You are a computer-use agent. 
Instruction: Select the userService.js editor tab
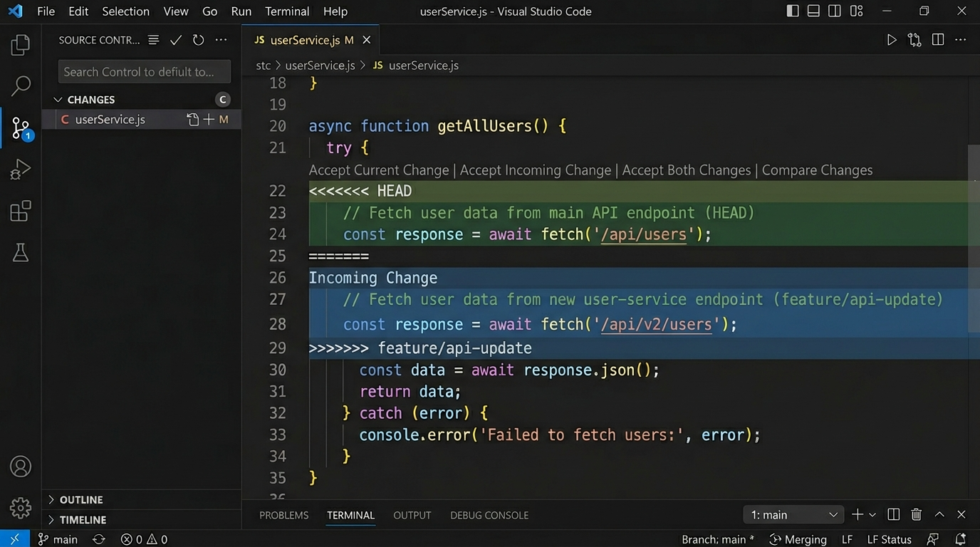click(311, 40)
